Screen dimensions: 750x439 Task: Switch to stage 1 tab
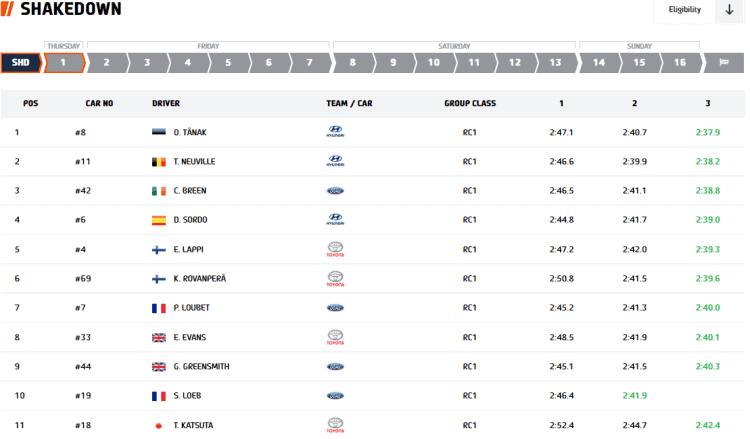point(62,62)
